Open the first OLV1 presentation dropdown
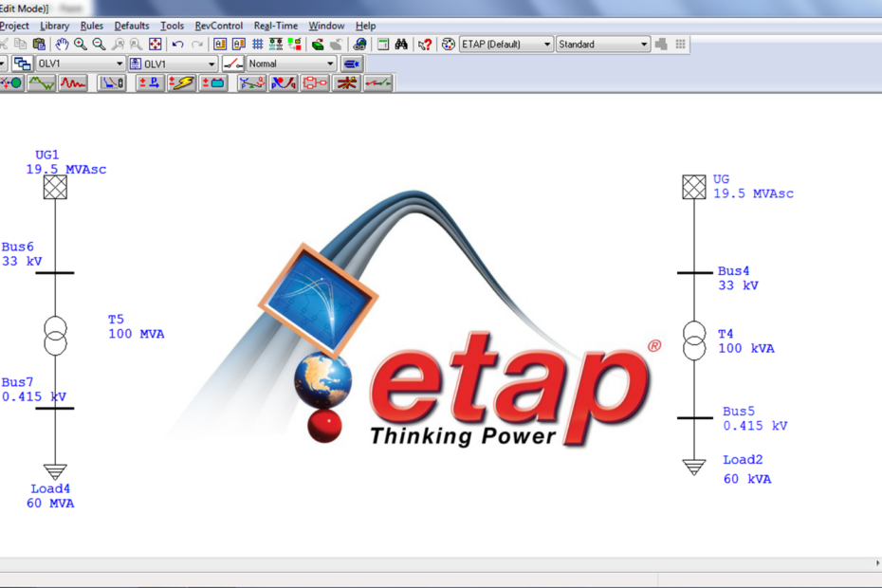 click(x=80, y=64)
